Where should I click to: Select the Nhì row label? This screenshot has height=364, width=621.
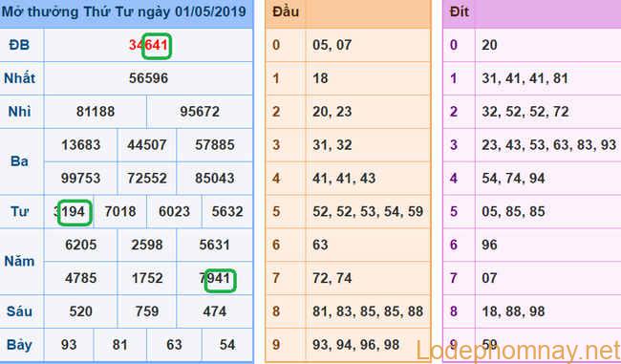[19, 111]
